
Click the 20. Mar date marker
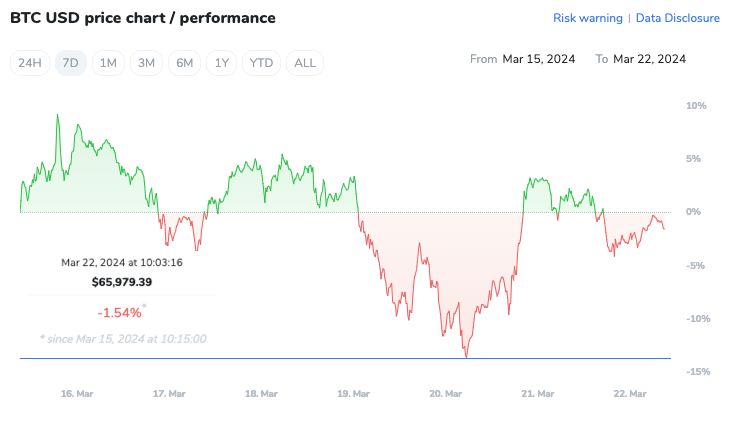(x=447, y=394)
